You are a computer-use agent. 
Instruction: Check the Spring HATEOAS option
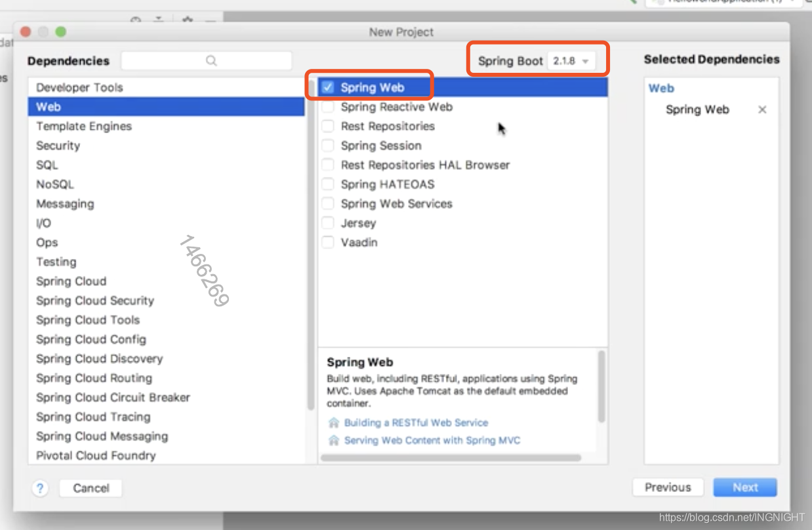328,184
